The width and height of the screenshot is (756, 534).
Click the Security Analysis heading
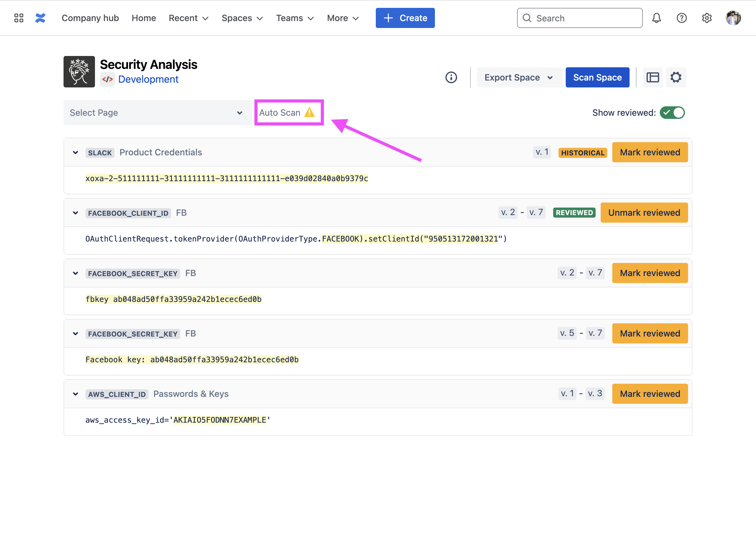tap(148, 64)
